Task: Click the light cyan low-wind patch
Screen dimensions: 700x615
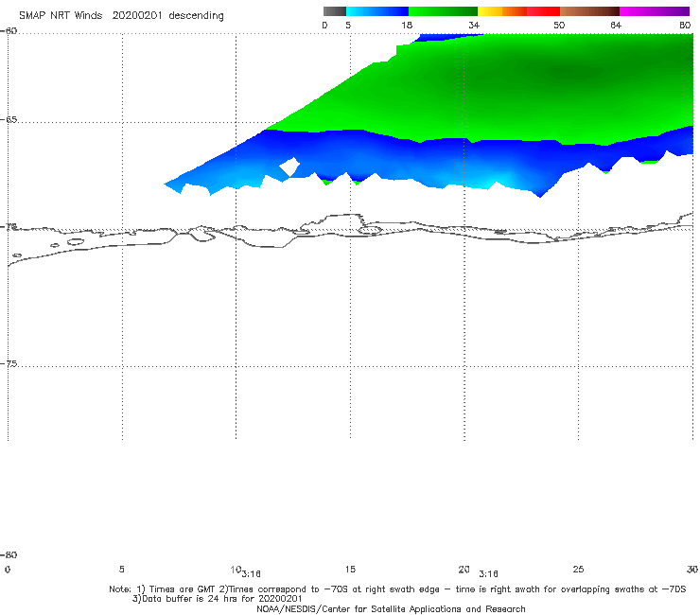Action: (x=493, y=183)
